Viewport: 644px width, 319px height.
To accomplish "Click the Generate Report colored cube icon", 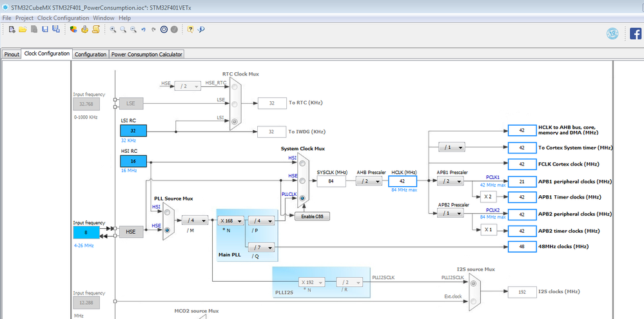I will point(73,30).
